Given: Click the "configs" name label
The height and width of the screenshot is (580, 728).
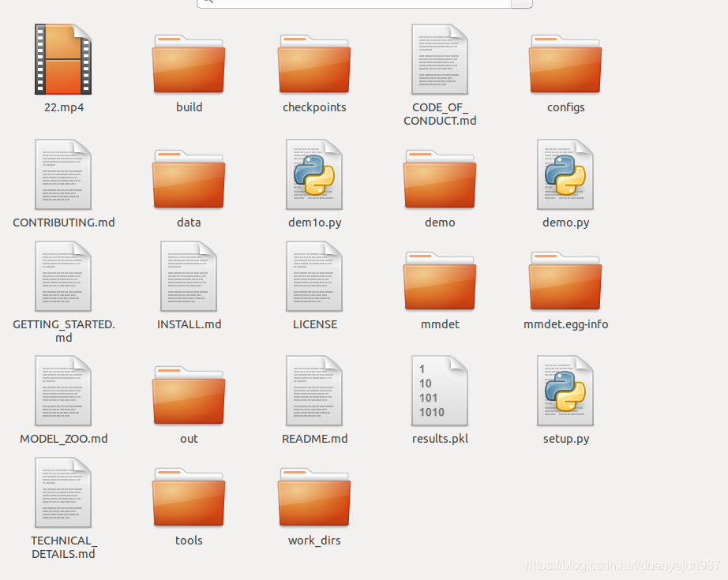Looking at the screenshot, I should point(565,107).
